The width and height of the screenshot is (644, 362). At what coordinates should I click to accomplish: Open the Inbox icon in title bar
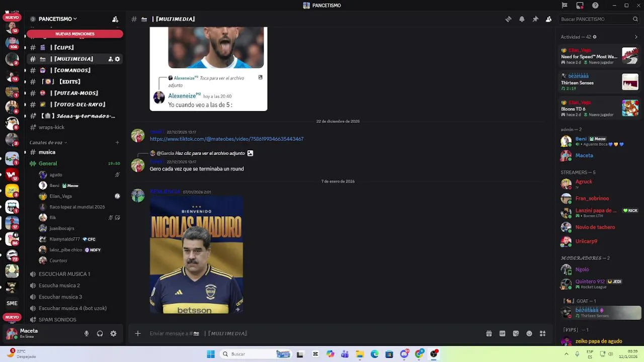tap(580, 6)
